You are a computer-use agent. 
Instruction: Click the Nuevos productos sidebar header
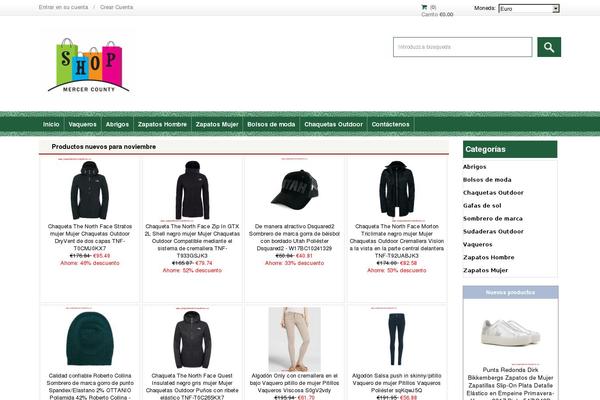[x=510, y=292]
